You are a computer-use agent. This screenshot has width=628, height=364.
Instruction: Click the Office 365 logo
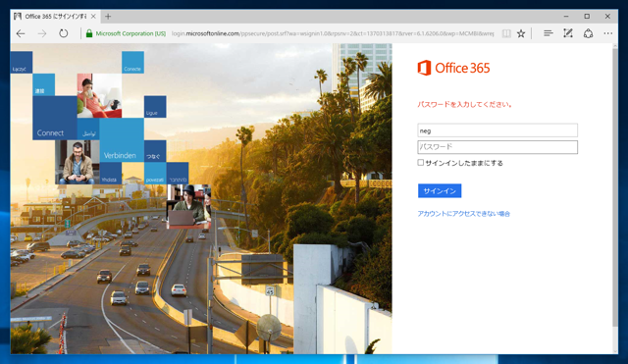point(453,68)
